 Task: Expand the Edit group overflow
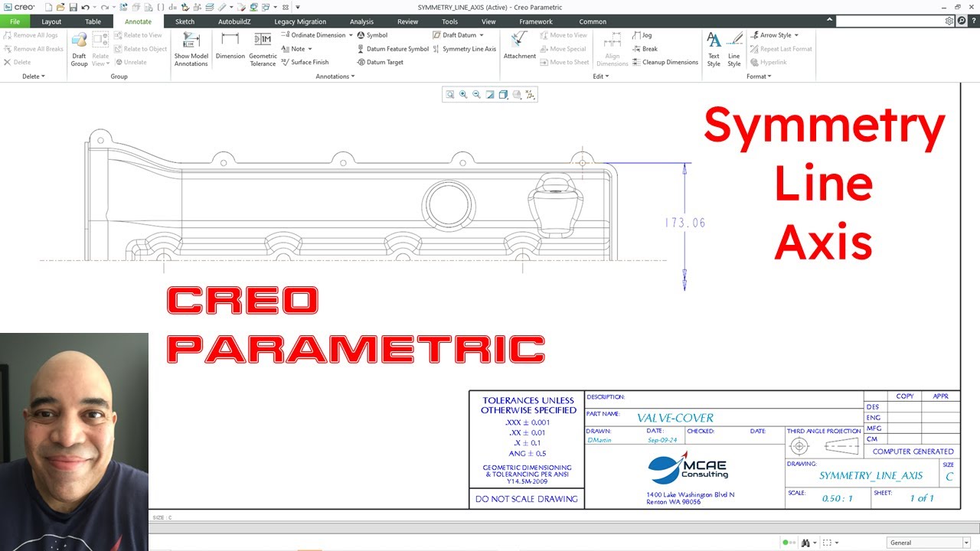click(x=601, y=77)
